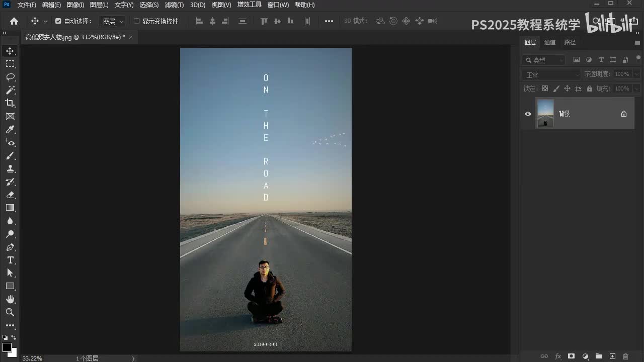Switch to the 路径 tab
Image resolution: width=644 pixels, height=362 pixels.
(570, 42)
